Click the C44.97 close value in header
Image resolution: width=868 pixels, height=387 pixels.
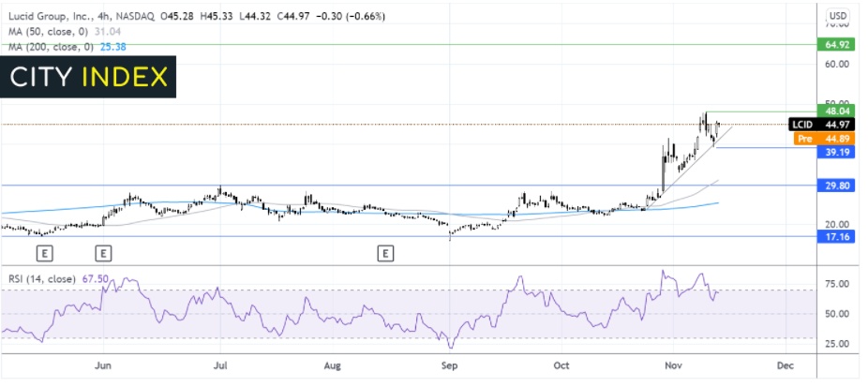point(293,17)
